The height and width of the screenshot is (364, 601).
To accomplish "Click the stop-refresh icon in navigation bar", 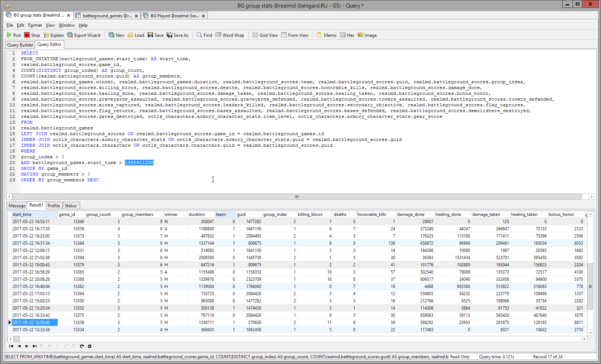I will coord(89,346).
